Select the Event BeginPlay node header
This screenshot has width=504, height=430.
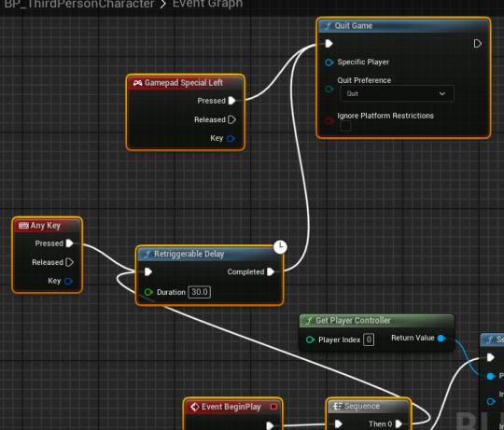pyautogui.click(x=233, y=407)
